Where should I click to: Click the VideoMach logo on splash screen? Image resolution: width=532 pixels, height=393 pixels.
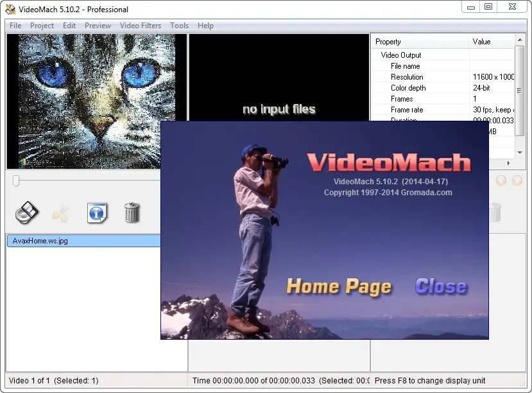pyautogui.click(x=389, y=162)
